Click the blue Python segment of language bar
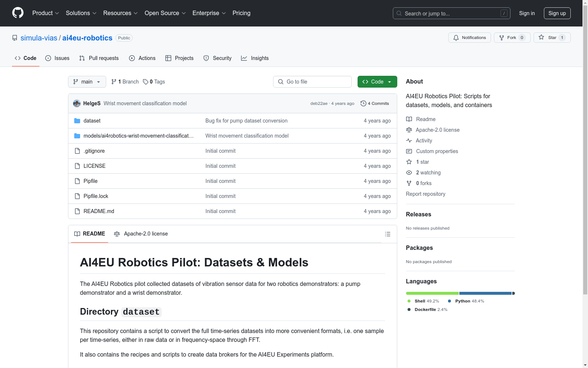Screen dimensions: 588x368 485,293
